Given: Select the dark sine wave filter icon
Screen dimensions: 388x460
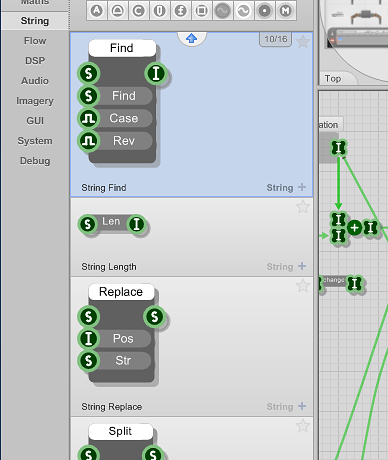Looking at the screenshot, I should click(223, 11).
